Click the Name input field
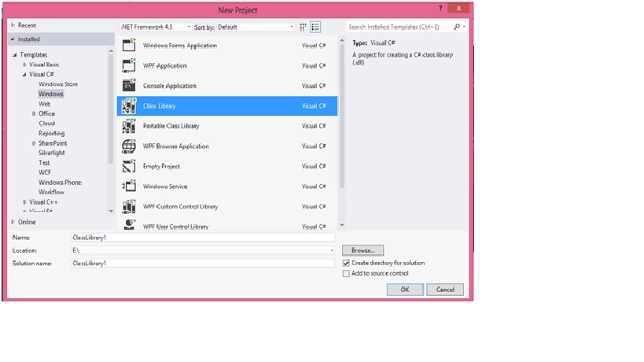Image resolution: width=644 pixels, height=362 pixels. (x=203, y=238)
